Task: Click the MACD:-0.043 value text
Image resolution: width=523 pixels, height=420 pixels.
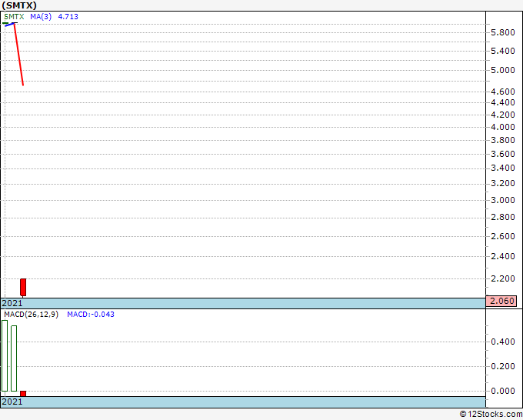Action: [91, 315]
